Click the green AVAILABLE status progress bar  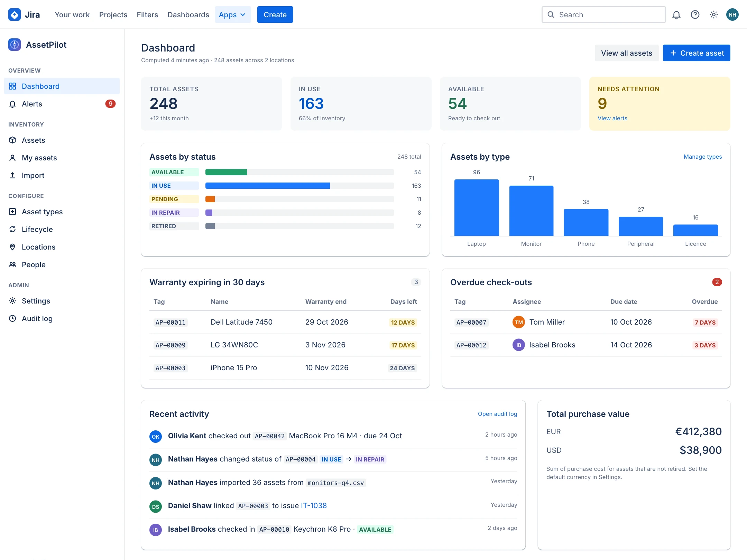pos(226,172)
